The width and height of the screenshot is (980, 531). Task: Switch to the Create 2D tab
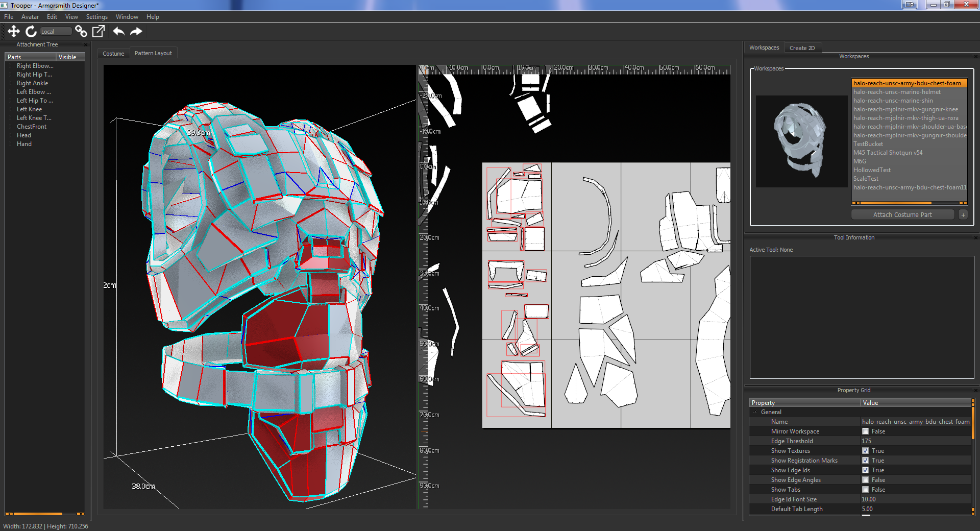(802, 48)
